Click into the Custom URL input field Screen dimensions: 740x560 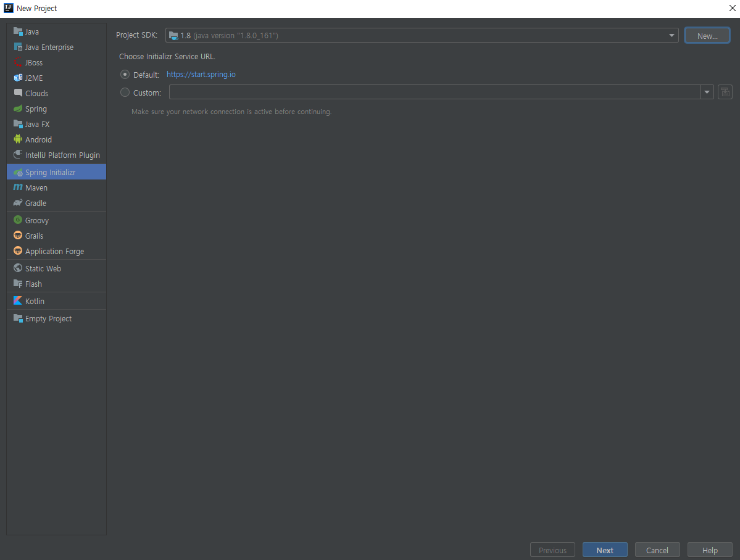pyautogui.click(x=434, y=92)
